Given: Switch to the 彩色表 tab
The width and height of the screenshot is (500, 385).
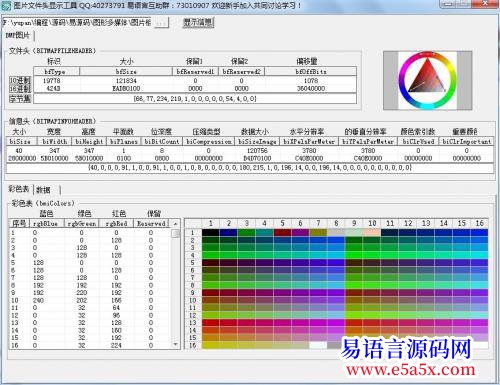Looking at the screenshot, I should pos(19,189).
